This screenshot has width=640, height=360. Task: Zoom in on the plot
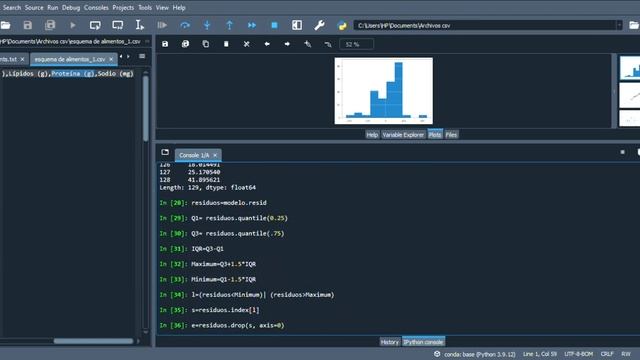308,44
